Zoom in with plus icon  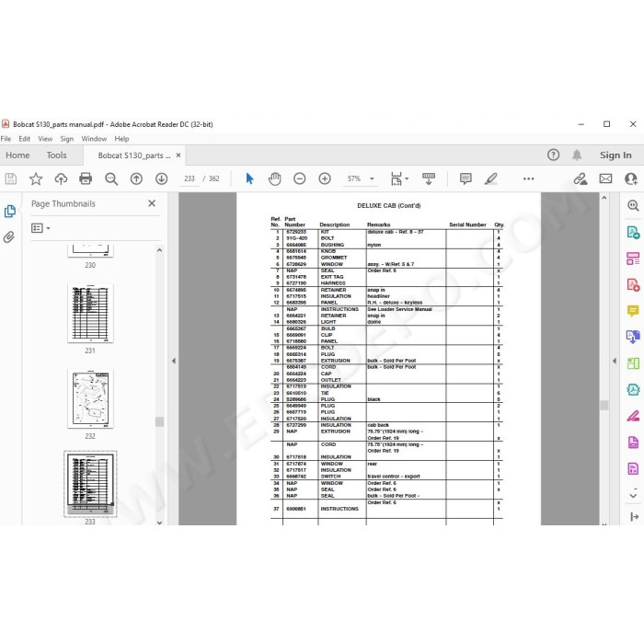(x=325, y=178)
